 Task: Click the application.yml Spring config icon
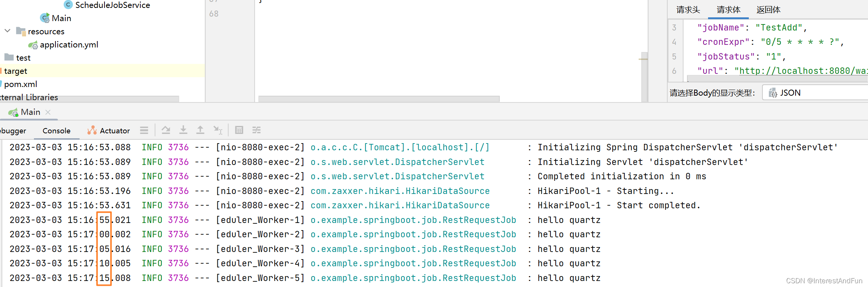click(33, 45)
